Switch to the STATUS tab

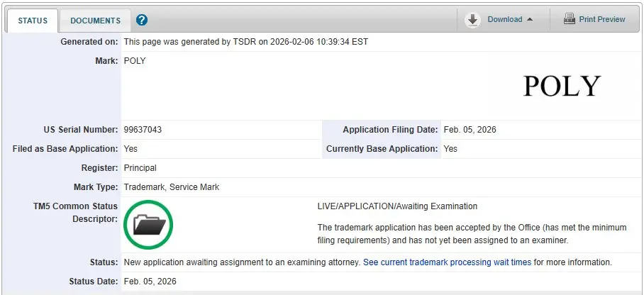pyautogui.click(x=33, y=21)
